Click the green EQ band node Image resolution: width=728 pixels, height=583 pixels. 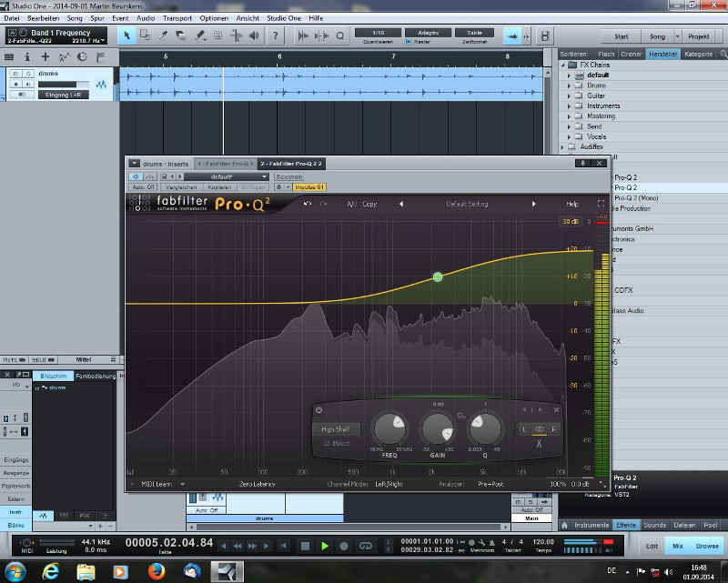coord(438,277)
